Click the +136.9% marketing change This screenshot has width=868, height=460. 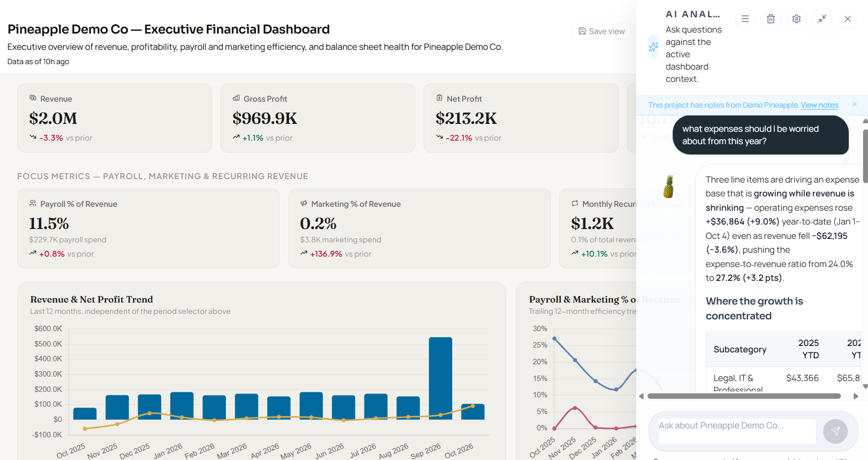326,254
